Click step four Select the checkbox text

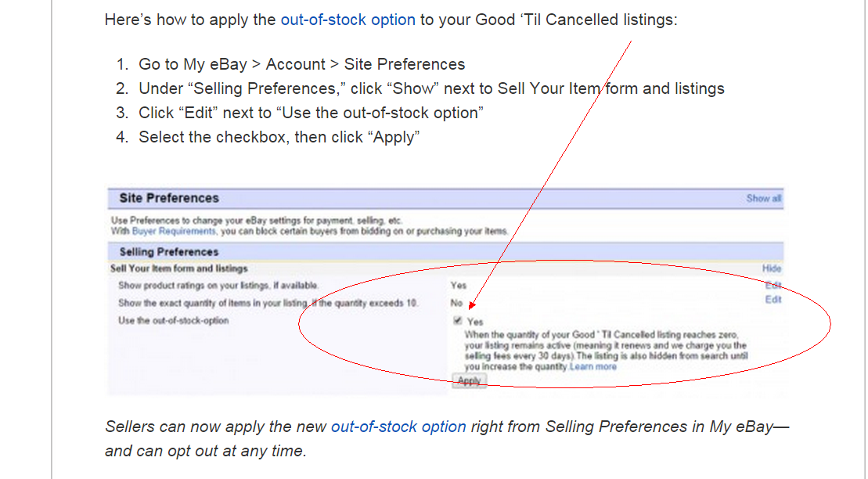(x=279, y=137)
